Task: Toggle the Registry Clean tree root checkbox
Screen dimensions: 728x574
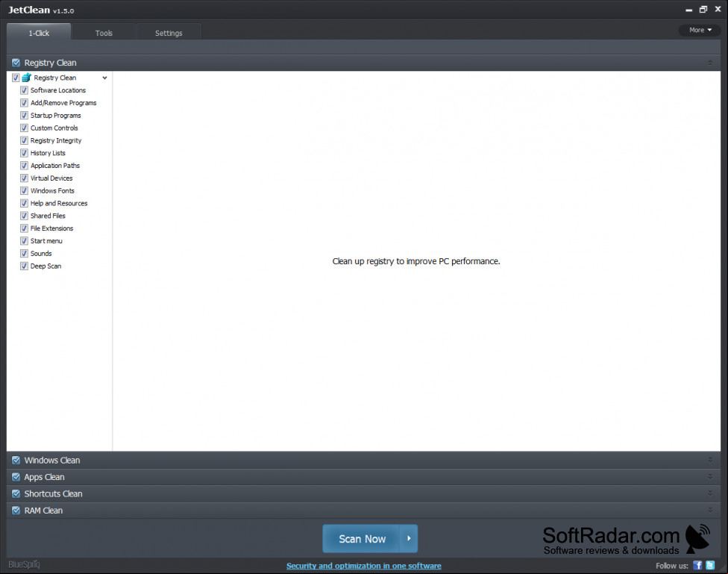Action: (x=16, y=78)
